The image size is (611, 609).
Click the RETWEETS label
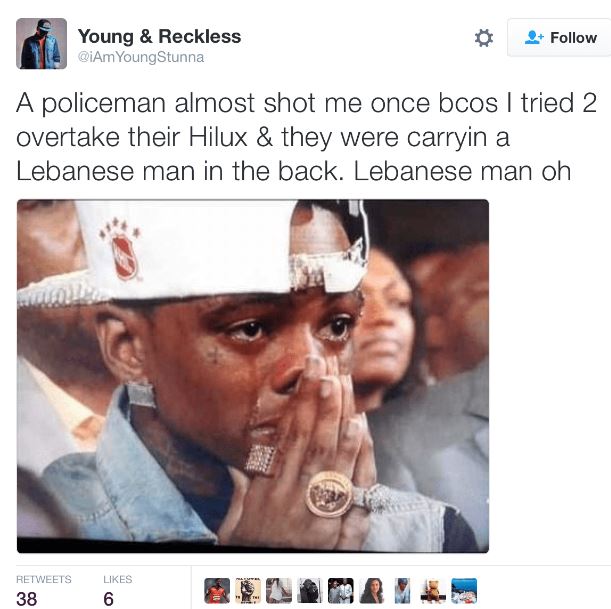(44, 579)
